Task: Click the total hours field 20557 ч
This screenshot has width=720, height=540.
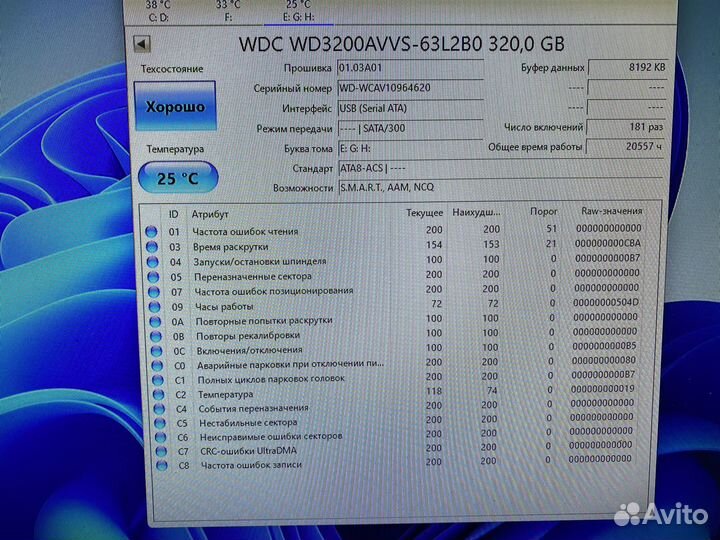Action: click(x=625, y=147)
